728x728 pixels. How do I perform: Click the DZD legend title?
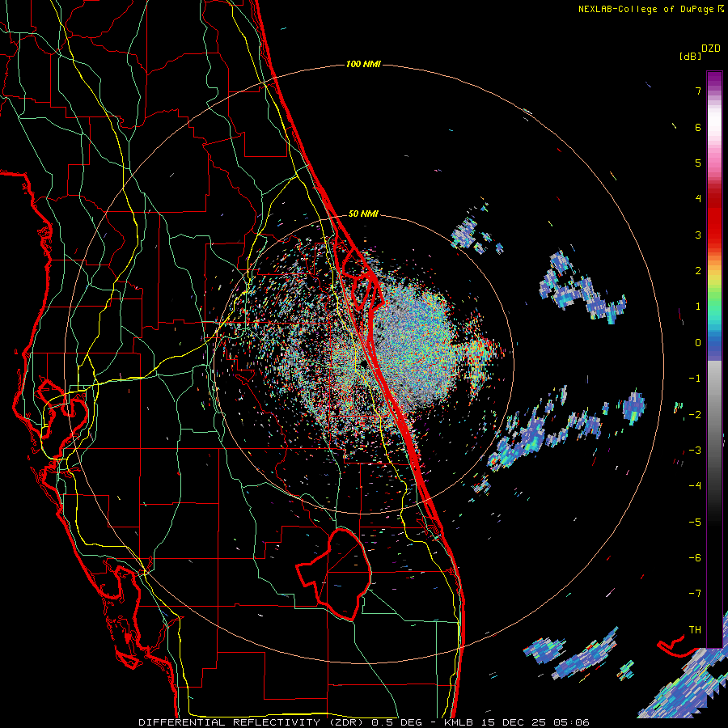pos(711,49)
